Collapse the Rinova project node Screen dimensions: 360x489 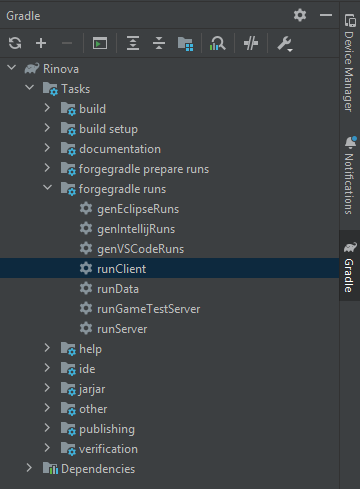click(12, 68)
